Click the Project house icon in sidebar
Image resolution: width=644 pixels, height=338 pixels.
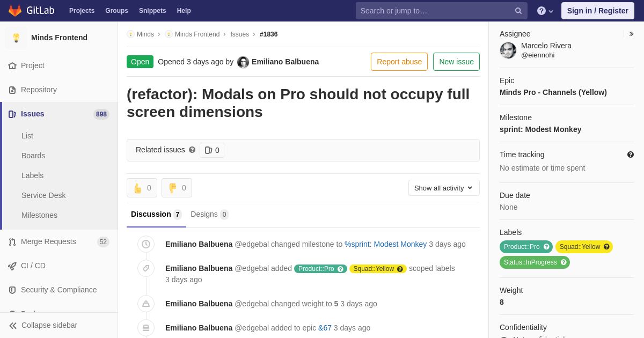pyautogui.click(x=12, y=65)
